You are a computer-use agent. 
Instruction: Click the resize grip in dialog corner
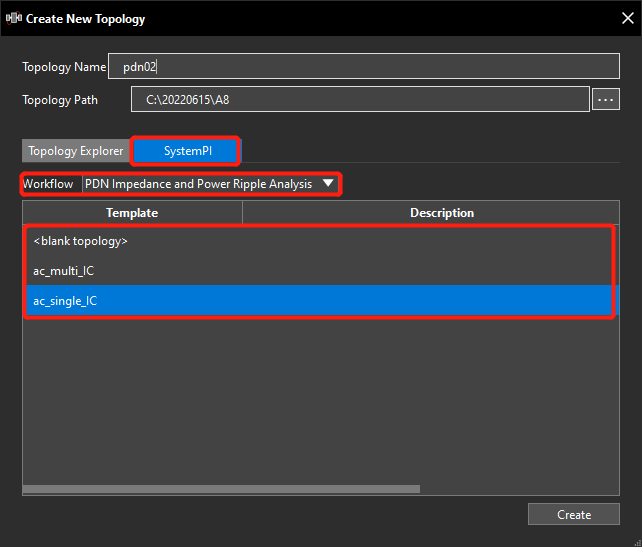click(x=637, y=542)
